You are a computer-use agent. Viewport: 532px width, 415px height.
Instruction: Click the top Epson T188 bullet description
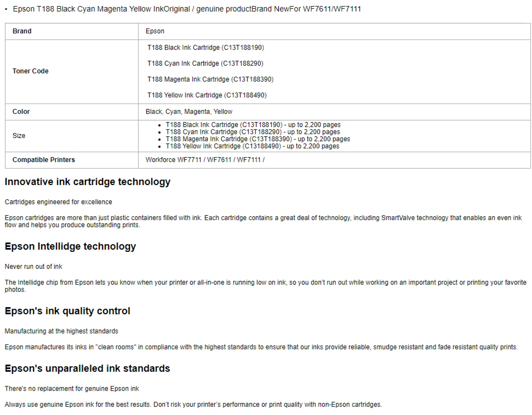(187, 9)
